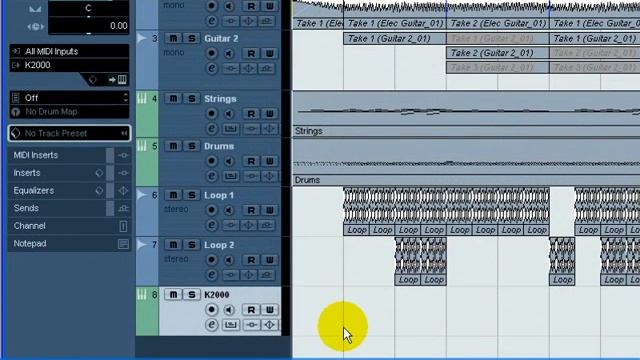The height and width of the screenshot is (360, 640).
Task: Select the Guitar 2 track name
Action: pyautogui.click(x=221, y=38)
